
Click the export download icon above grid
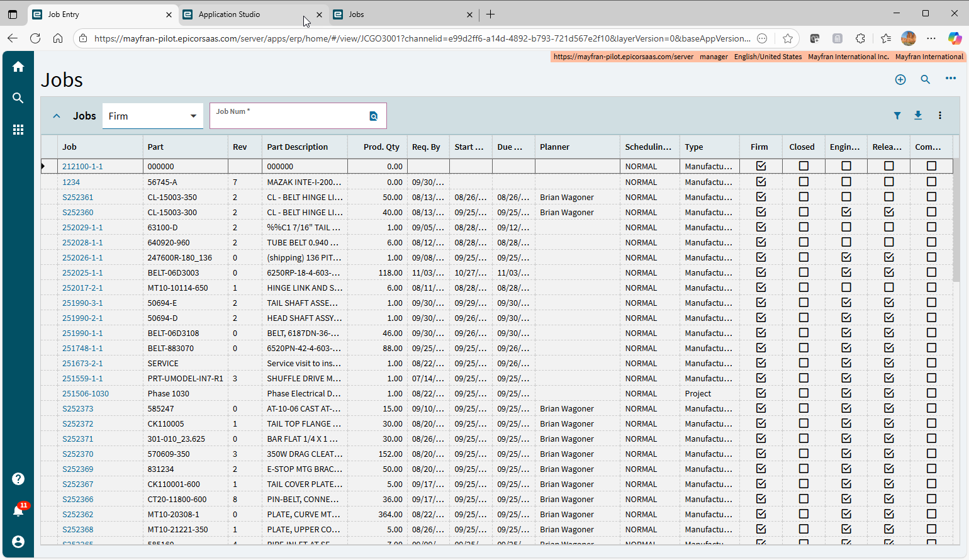pos(918,115)
